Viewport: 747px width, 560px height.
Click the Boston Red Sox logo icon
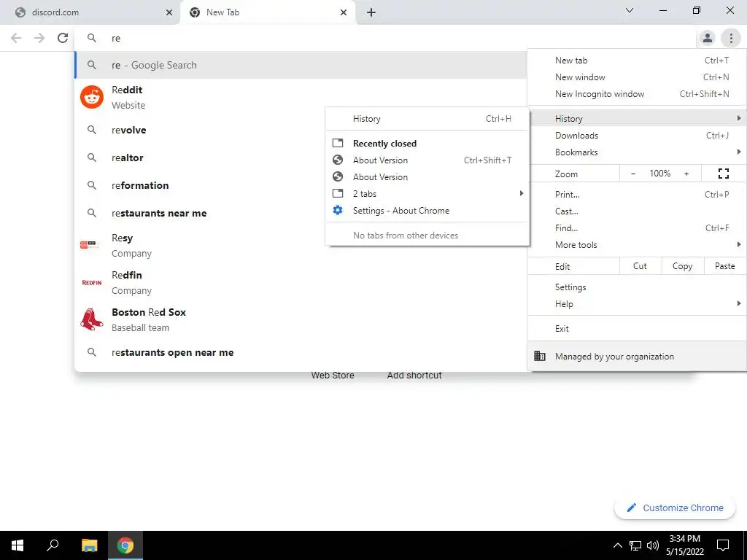(x=91, y=319)
